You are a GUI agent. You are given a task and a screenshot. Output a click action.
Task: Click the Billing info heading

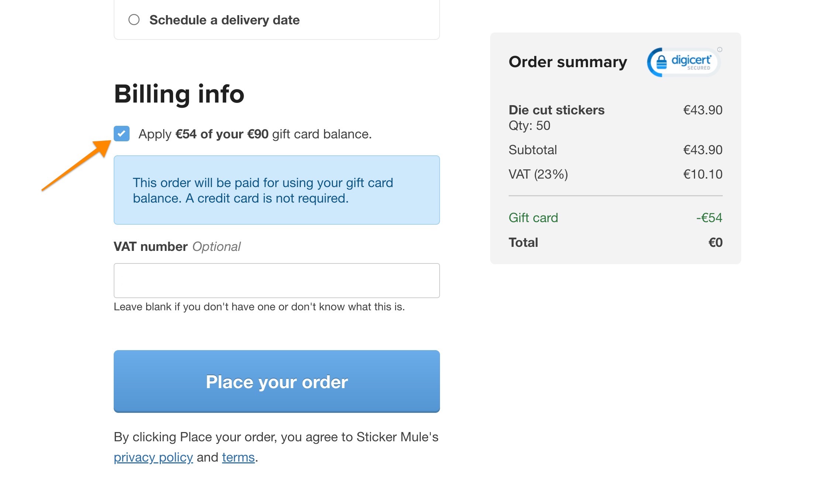pos(179,94)
